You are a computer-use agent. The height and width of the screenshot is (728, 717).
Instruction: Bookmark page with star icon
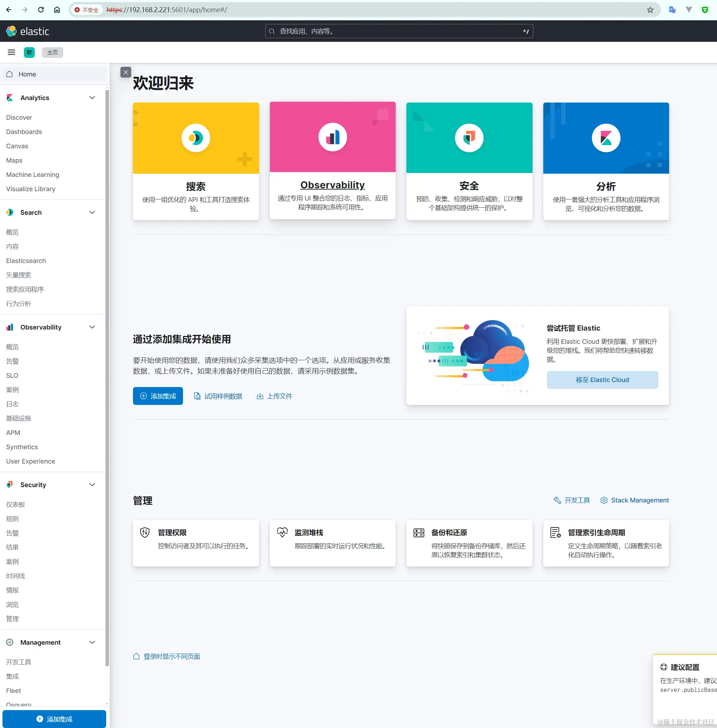click(x=650, y=10)
